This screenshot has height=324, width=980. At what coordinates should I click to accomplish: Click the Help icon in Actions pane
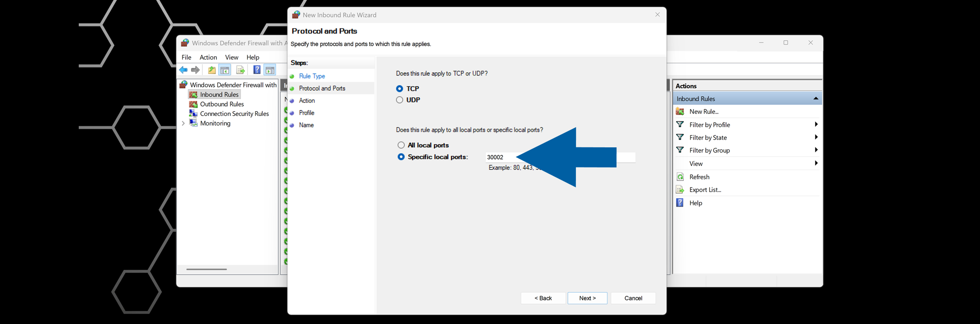click(680, 203)
